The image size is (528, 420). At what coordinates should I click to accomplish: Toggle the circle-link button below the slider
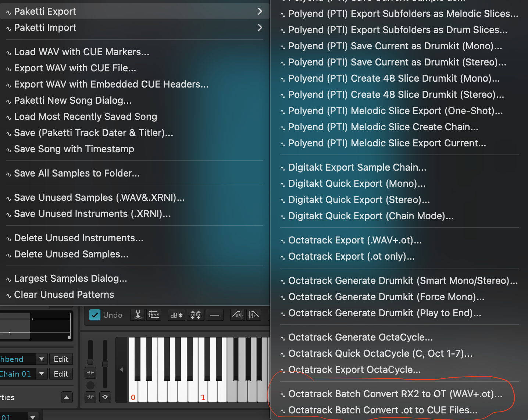[105, 397]
